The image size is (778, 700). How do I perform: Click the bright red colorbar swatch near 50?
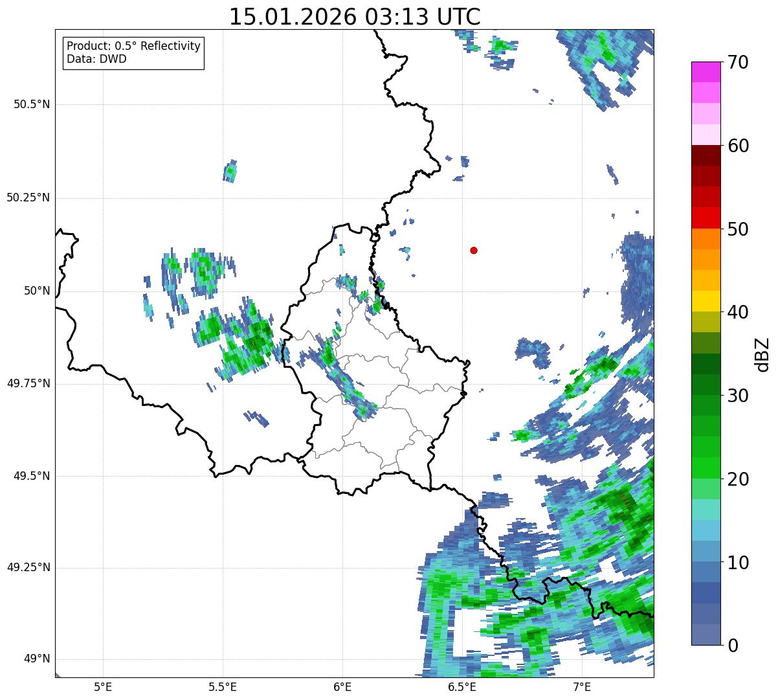[706, 218]
